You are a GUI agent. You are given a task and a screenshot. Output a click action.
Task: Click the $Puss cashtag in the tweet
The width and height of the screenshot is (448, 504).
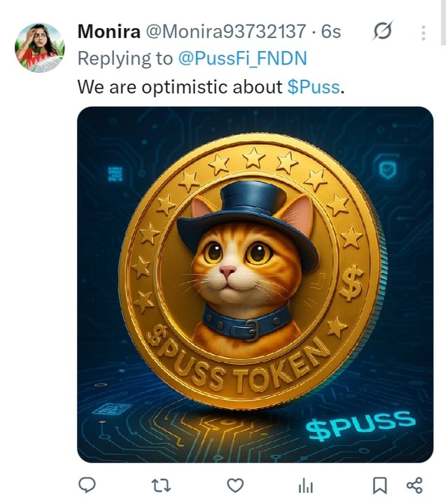[314, 87]
